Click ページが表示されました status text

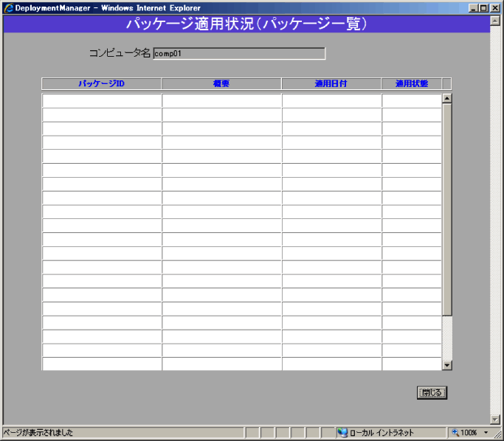(x=38, y=433)
